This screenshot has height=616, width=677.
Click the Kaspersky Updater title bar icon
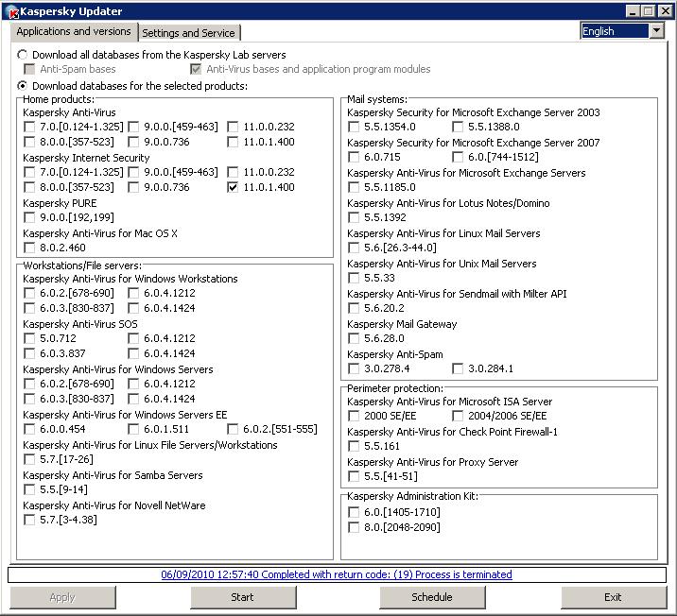[13, 11]
